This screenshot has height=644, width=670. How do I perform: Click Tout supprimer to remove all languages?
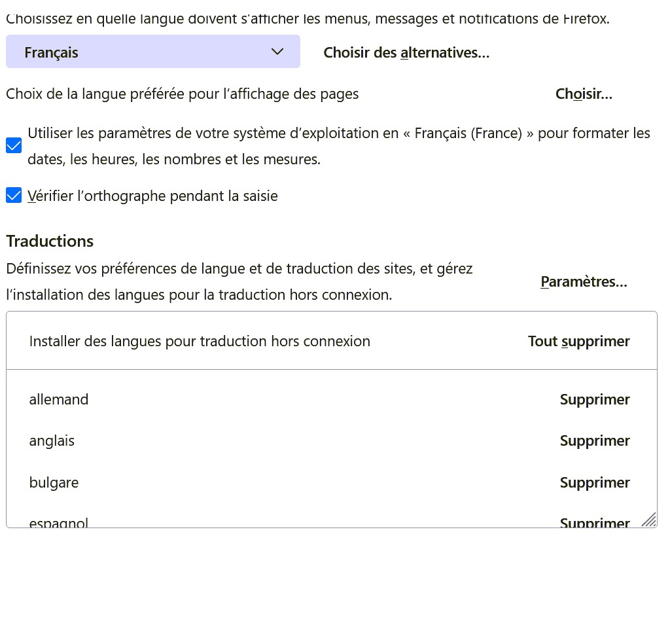pyautogui.click(x=578, y=341)
